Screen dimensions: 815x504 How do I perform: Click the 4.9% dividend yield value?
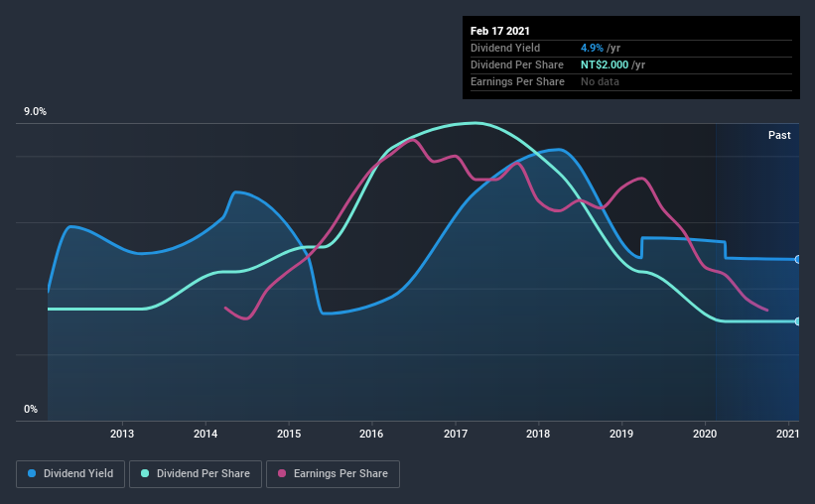(592, 48)
